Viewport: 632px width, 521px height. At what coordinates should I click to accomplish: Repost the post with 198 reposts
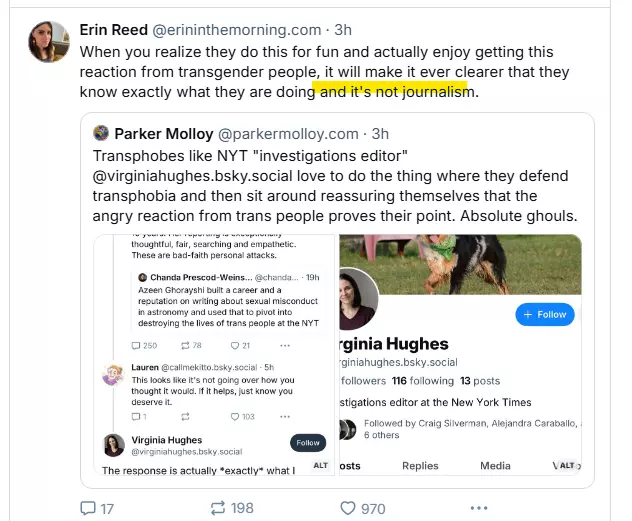pos(216,508)
